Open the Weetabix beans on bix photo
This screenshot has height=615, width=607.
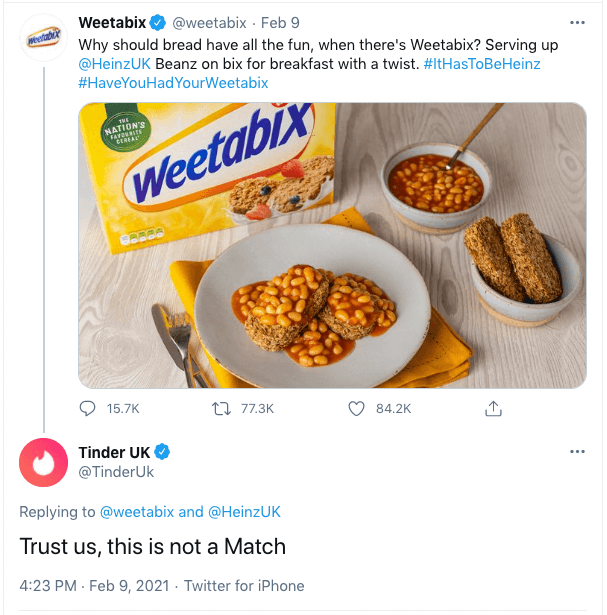(x=332, y=245)
